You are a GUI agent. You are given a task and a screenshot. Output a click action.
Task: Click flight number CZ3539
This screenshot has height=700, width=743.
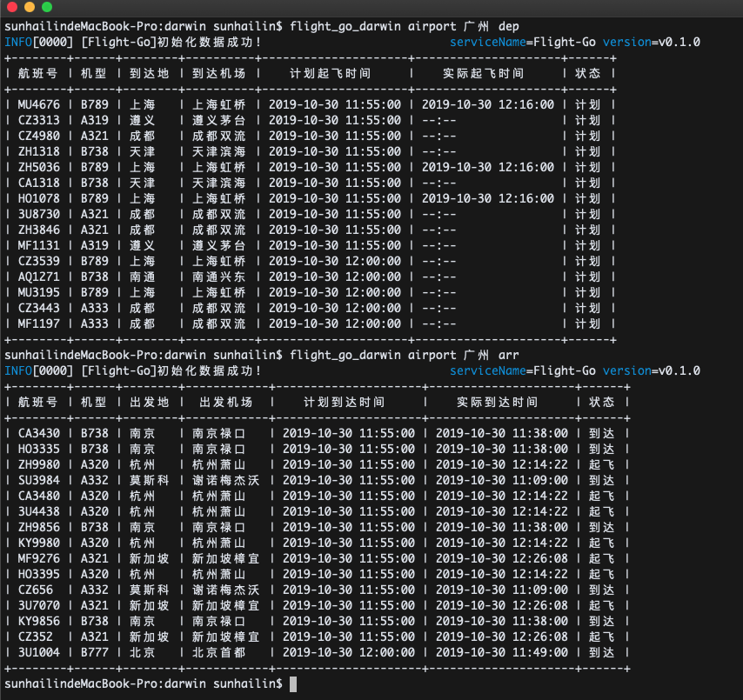point(39,261)
